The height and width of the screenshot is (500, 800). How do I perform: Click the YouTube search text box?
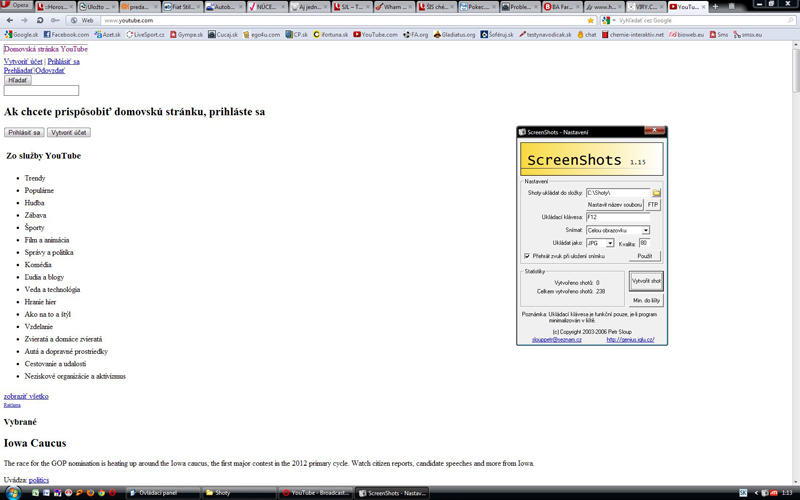coord(41,91)
